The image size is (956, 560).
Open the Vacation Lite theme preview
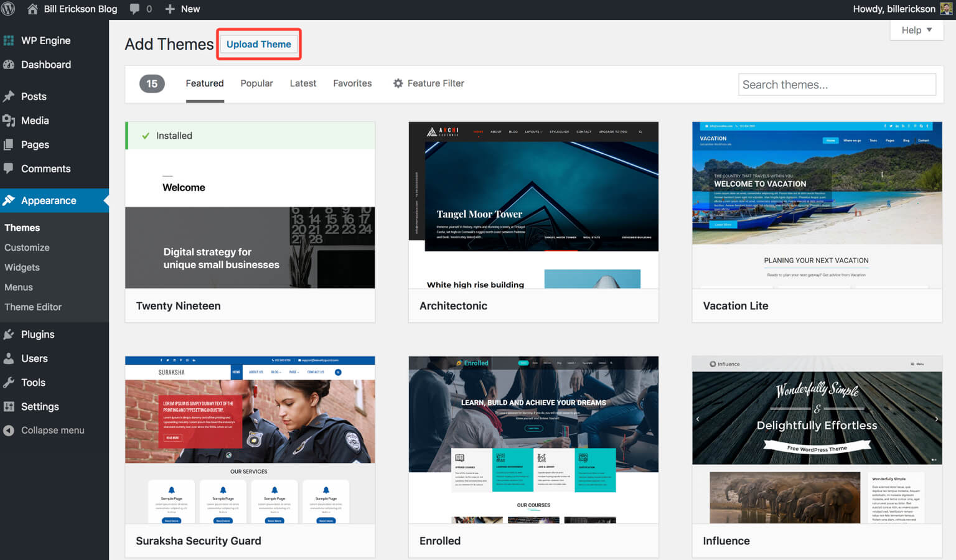point(817,205)
